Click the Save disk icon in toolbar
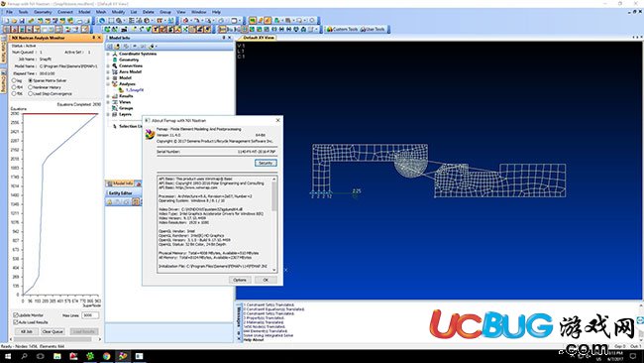Viewport: 644px width, 363px height. [22, 21]
